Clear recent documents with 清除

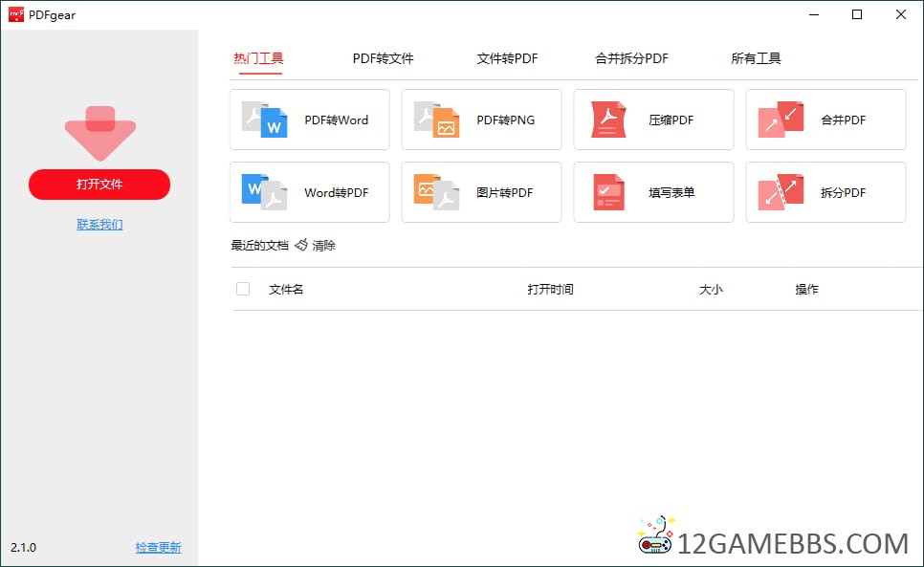point(323,246)
